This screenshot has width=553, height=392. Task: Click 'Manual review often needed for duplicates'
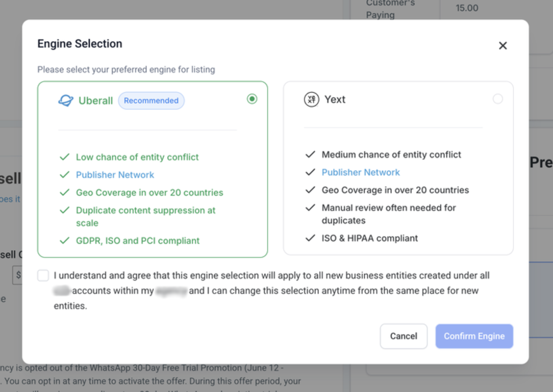point(389,214)
